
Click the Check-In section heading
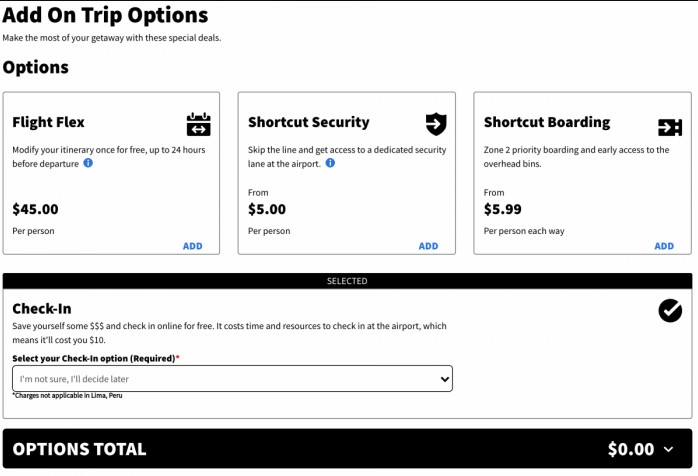tap(42, 309)
